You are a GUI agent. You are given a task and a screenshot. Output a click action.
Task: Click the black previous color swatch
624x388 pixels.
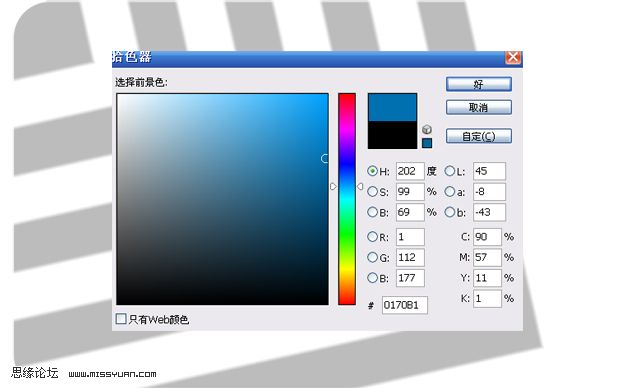[x=392, y=135]
